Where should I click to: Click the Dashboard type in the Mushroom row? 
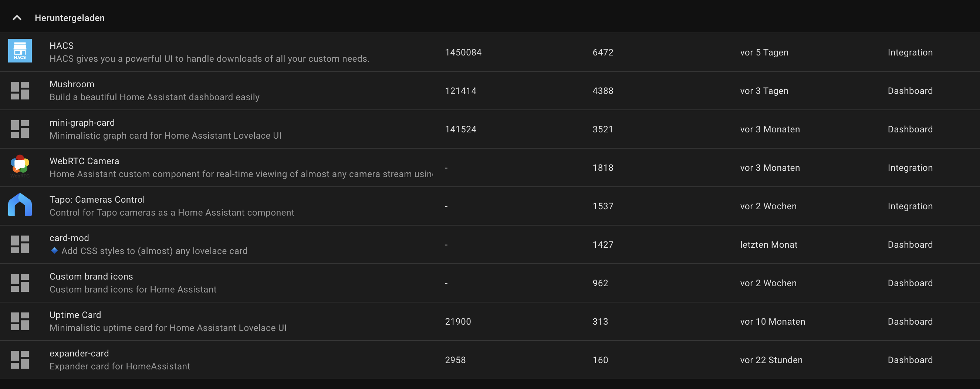pos(910,91)
